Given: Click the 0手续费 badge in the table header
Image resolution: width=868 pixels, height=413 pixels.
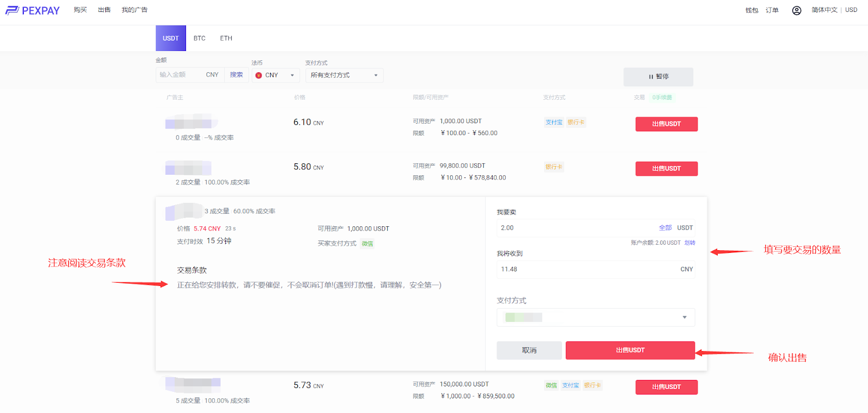Looking at the screenshot, I should pyautogui.click(x=662, y=98).
